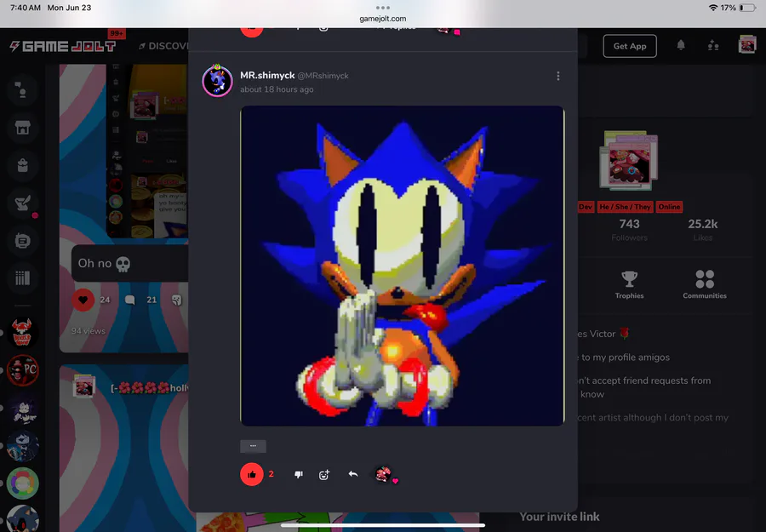Open the profile picture in sidebar
The width and height of the screenshot is (766, 532).
click(x=629, y=160)
